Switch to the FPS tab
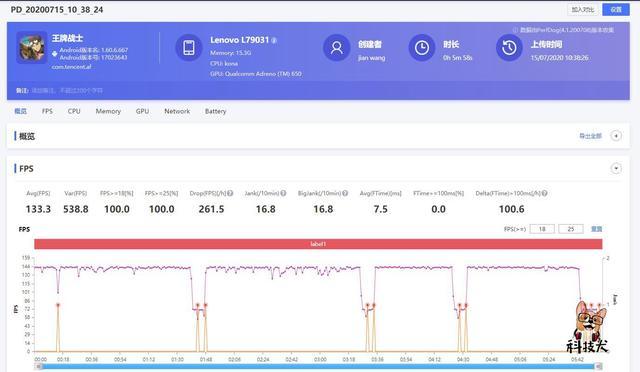This screenshot has width=640, height=372. pos(47,111)
